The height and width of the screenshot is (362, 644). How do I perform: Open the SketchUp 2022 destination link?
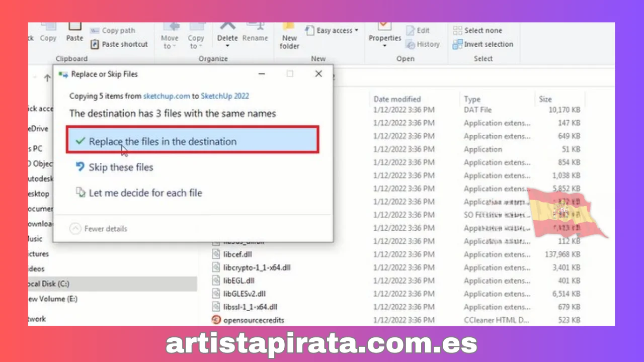coord(225,96)
